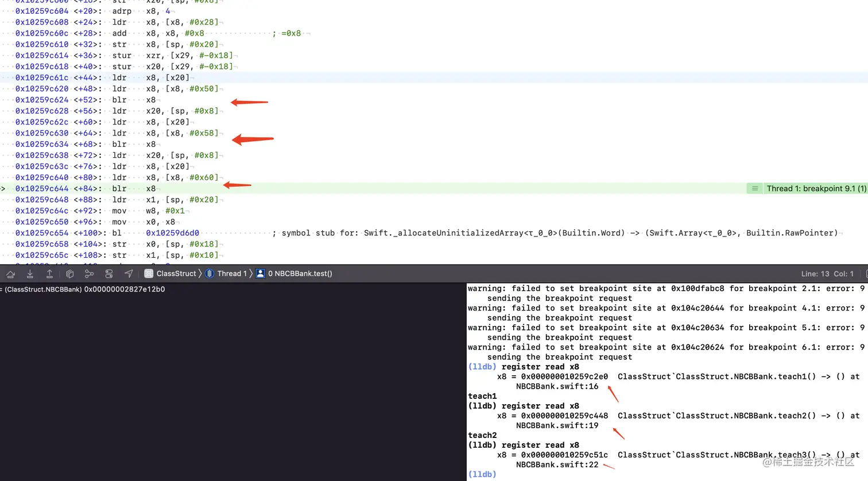Click the add instruction address 0x10259c60c
868x481 pixels.
(42, 33)
